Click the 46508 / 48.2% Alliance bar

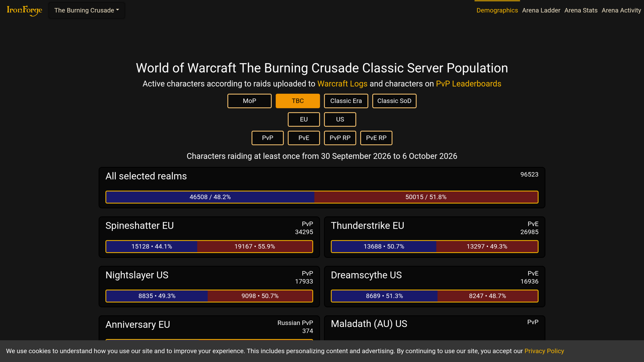coord(210,197)
